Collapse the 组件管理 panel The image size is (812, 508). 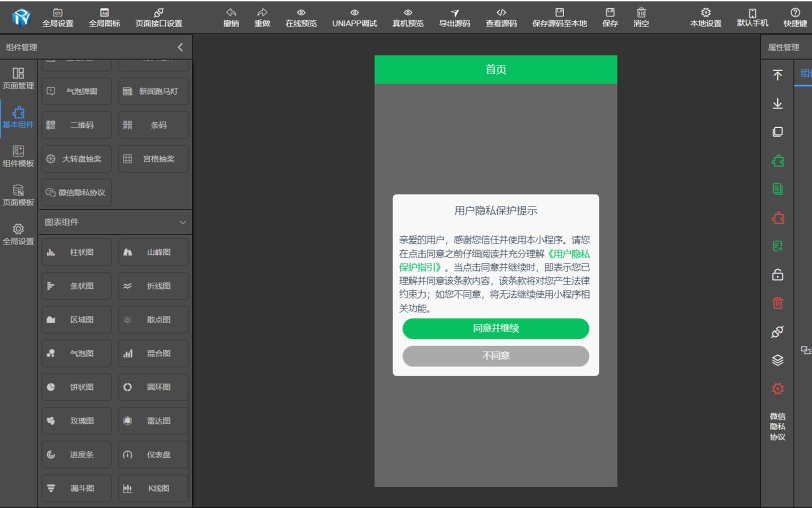pyautogui.click(x=180, y=47)
